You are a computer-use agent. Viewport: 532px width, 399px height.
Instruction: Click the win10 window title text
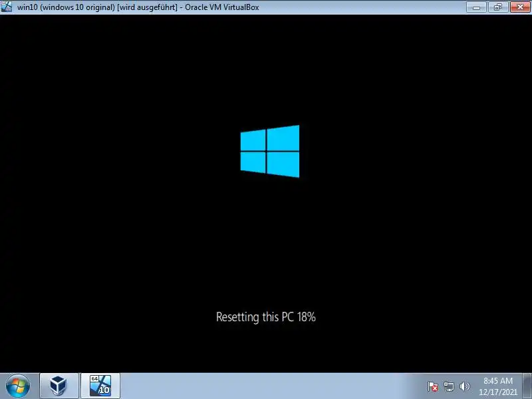(138, 7)
